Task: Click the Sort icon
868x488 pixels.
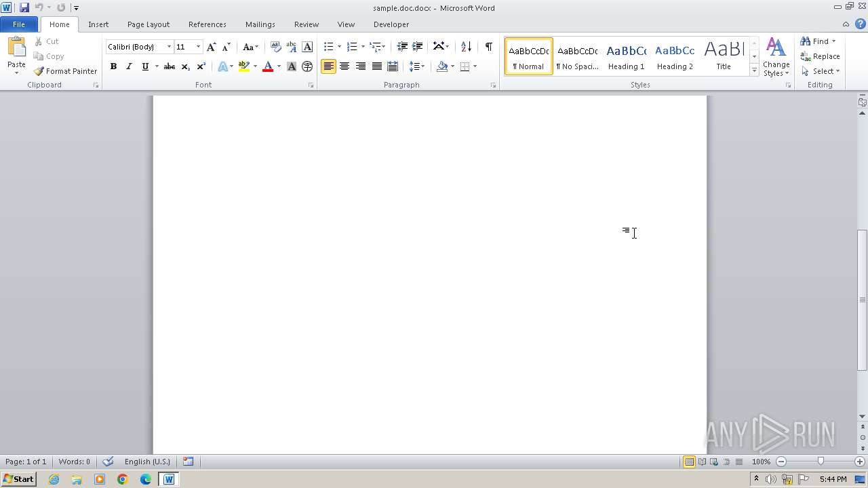Action: (x=466, y=47)
